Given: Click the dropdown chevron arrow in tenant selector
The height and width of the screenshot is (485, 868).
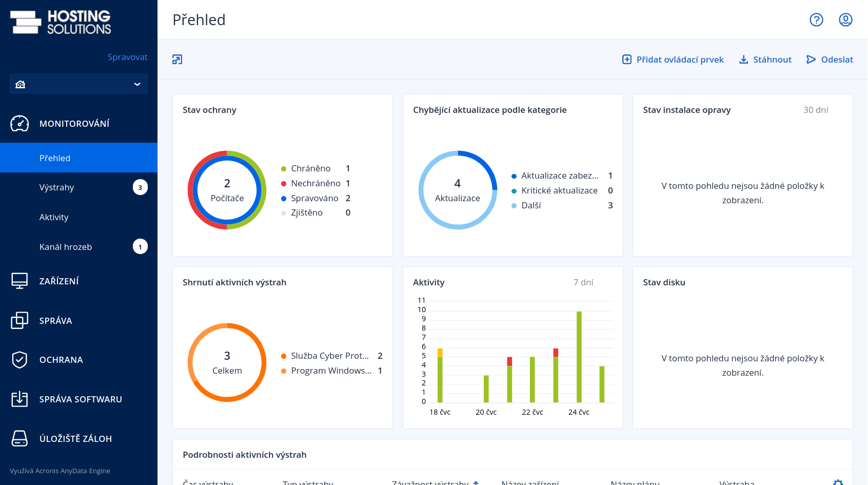Looking at the screenshot, I should [137, 84].
